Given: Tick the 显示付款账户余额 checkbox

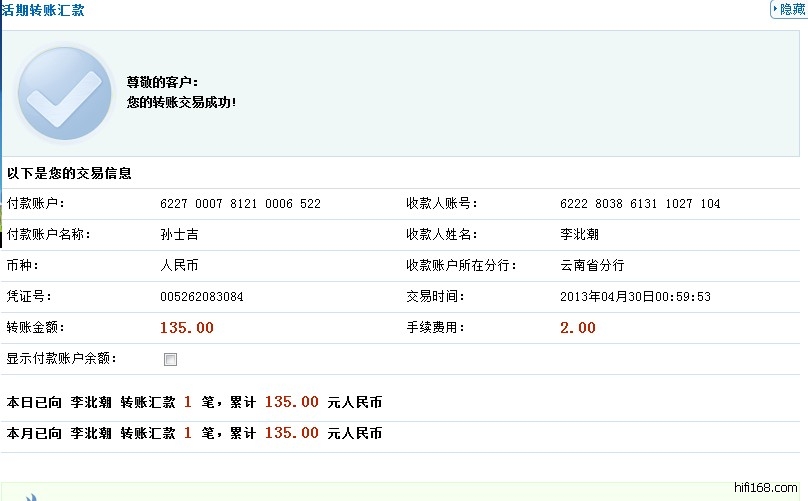Looking at the screenshot, I should (170, 359).
